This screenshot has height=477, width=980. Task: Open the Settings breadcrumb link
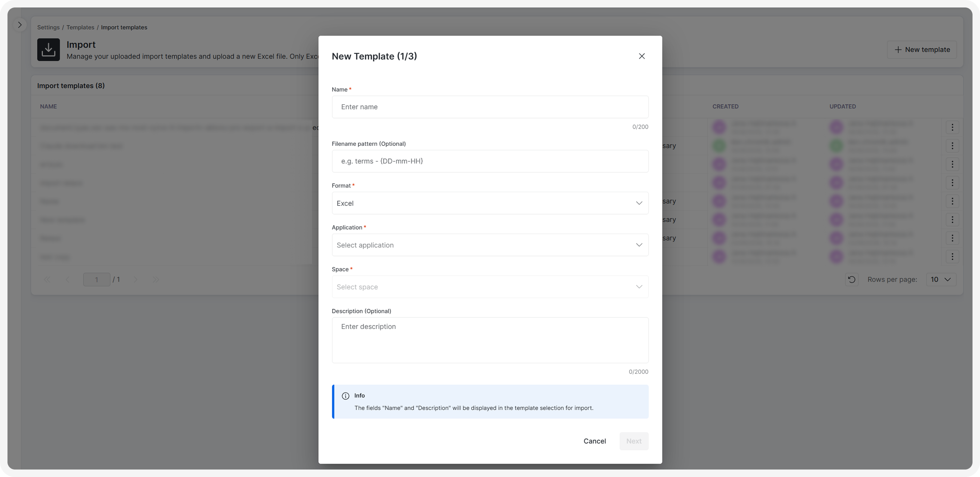pyautogui.click(x=48, y=27)
